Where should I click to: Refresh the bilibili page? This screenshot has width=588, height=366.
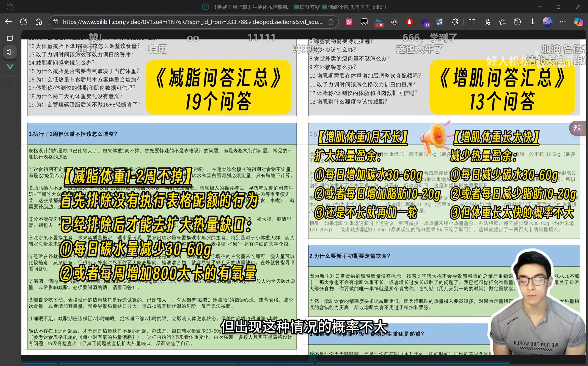tap(24, 22)
